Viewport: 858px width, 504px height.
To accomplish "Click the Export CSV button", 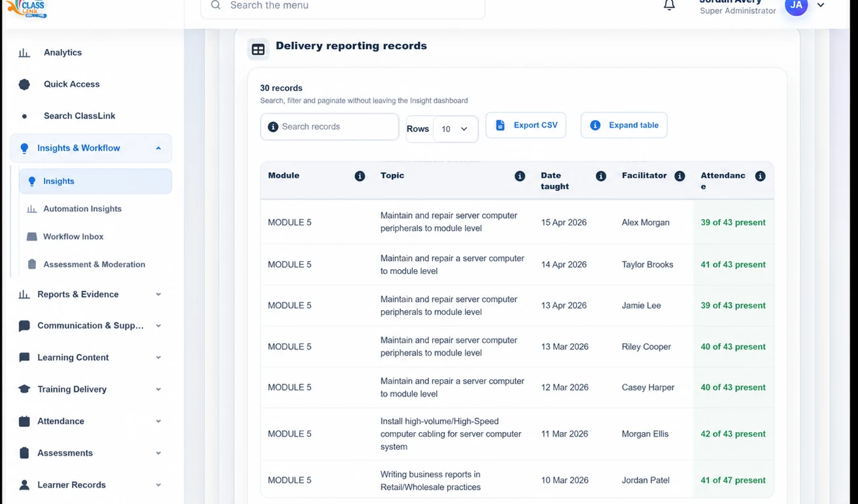I will point(526,126).
